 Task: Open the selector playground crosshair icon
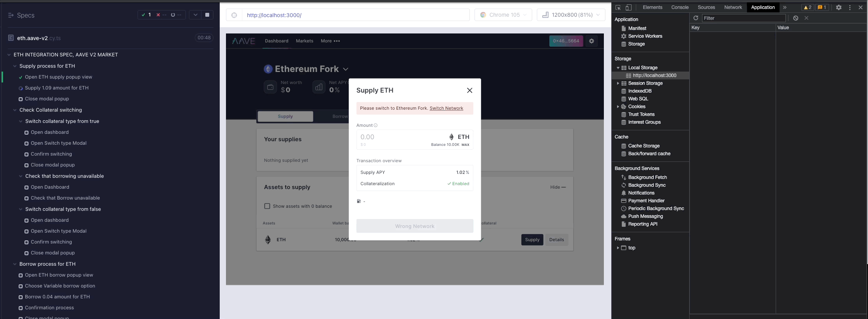(234, 15)
